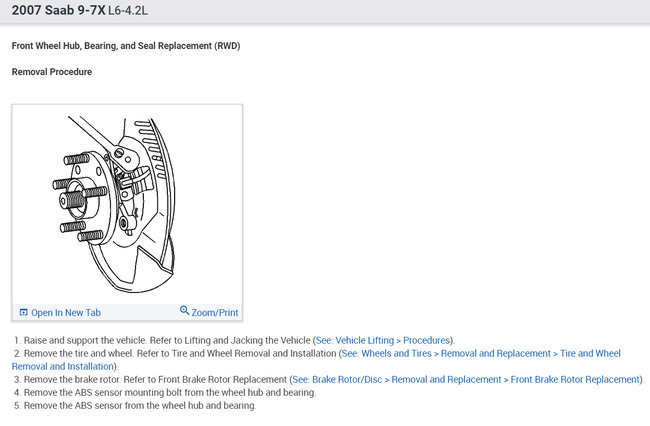Follow the Vehicle Lifting > Procedures link
650x426 pixels.
pyautogui.click(x=383, y=340)
